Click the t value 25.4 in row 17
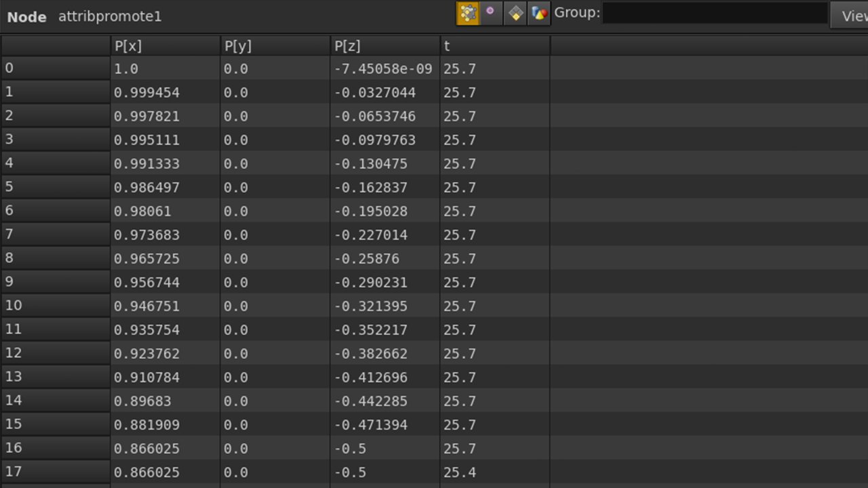Image resolution: width=868 pixels, height=488 pixels. tap(460, 472)
